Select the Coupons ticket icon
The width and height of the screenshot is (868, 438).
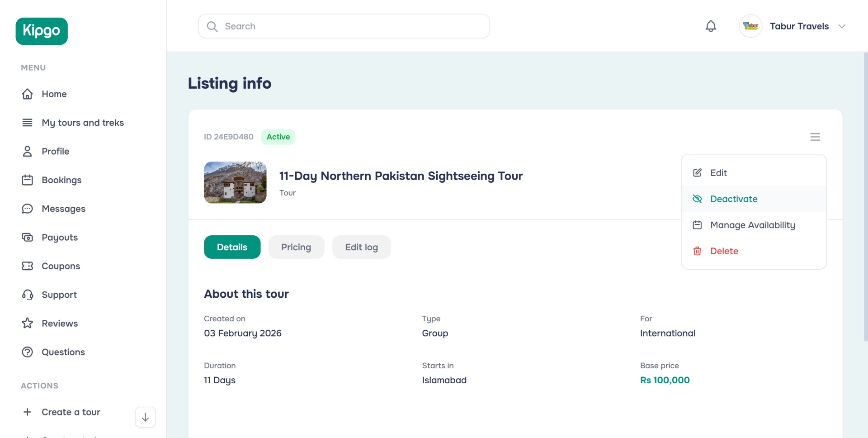(x=28, y=266)
